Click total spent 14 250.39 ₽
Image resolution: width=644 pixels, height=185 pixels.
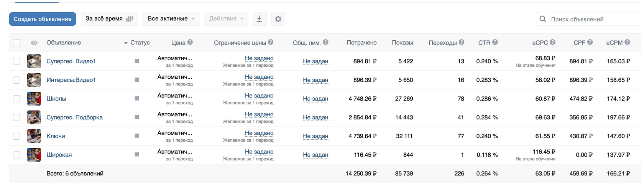click(x=361, y=173)
